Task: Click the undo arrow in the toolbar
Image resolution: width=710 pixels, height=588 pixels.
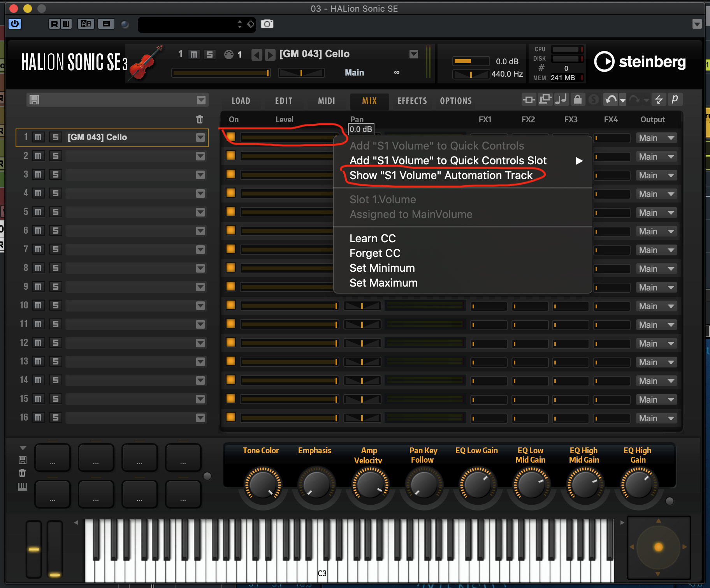Action: click(x=611, y=100)
